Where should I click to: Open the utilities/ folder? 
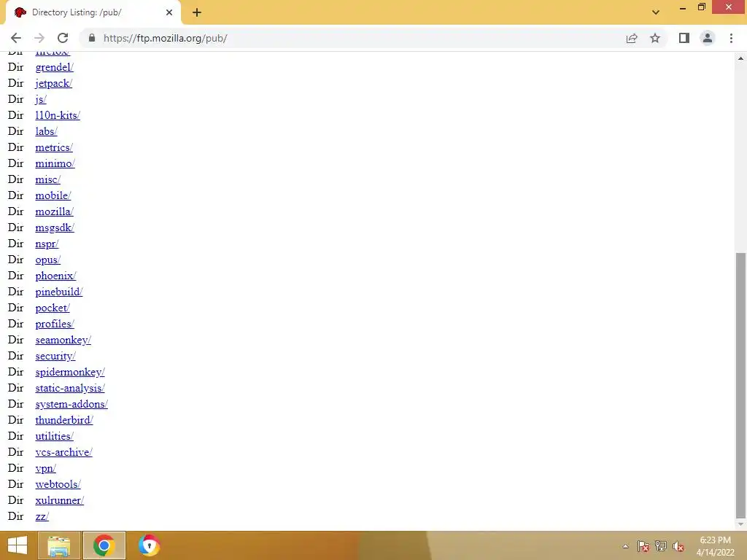click(x=54, y=436)
